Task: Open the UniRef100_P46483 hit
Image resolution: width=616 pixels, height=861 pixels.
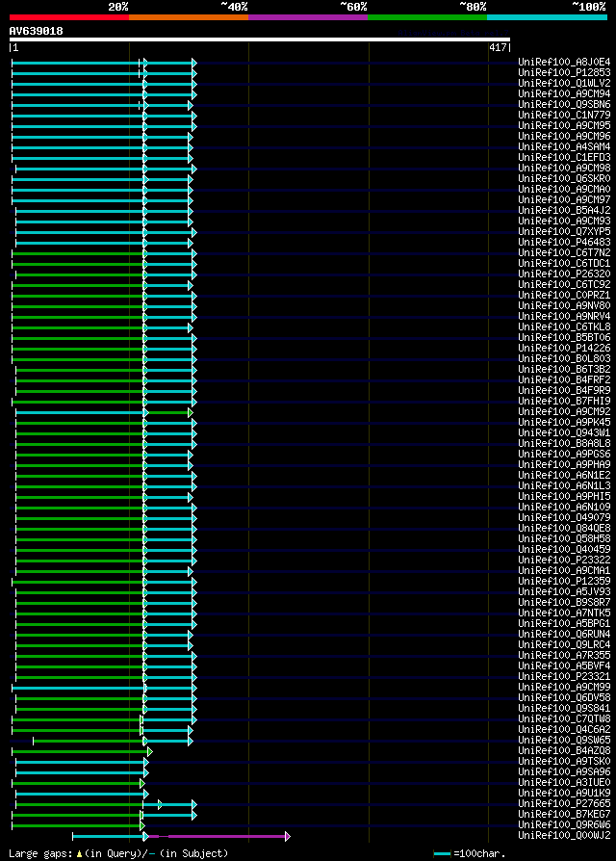Action: click(x=564, y=242)
